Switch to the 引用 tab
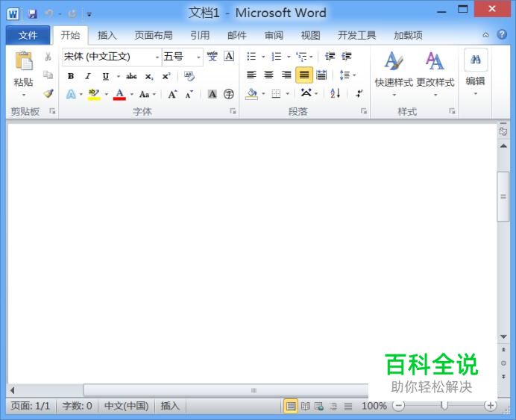The height and width of the screenshot is (420, 516). point(200,35)
